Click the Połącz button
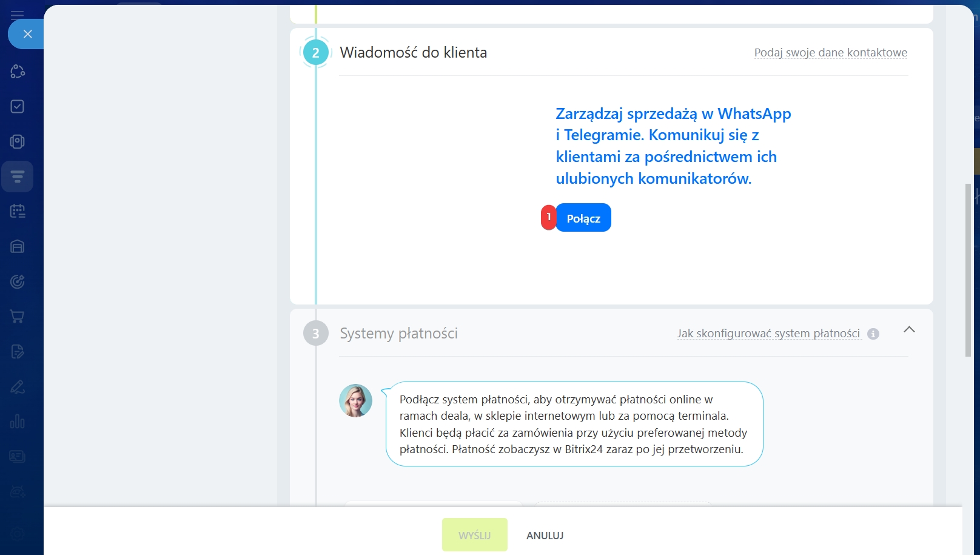Viewport: 980px width, 555px height. coord(583,218)
